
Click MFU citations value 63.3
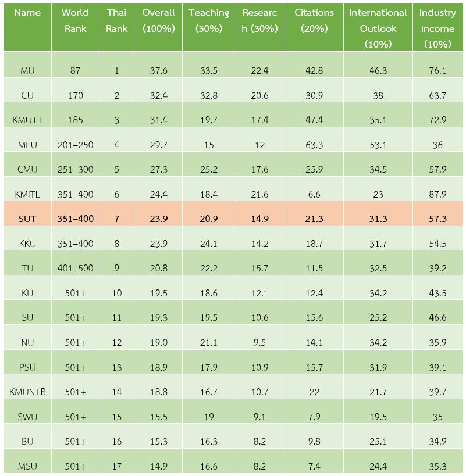point(314,145)
